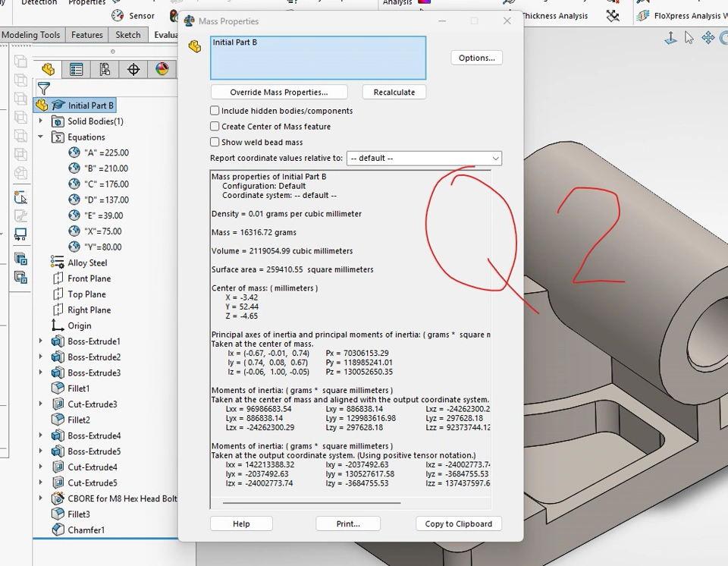Open the DisplayManager color sphere tab
Viewport: 728px width, 566px height.
coord(162,69)
